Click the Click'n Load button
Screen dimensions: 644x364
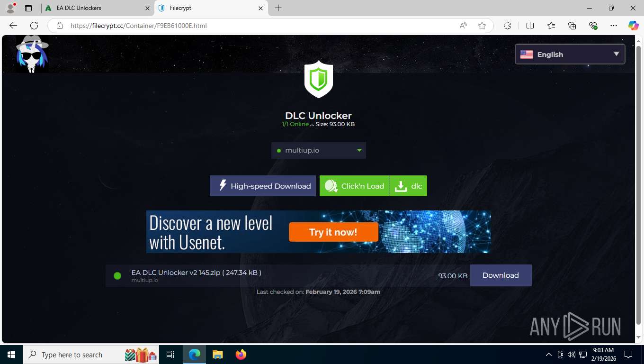click(355, 186)
